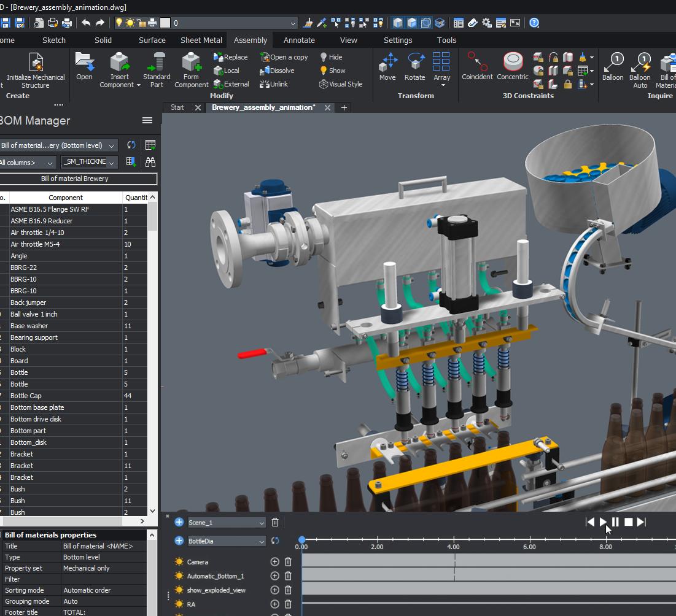Click the 4.00 mark on timeline
This screenshot has width=676, height=616.
(x=453, y=541)
